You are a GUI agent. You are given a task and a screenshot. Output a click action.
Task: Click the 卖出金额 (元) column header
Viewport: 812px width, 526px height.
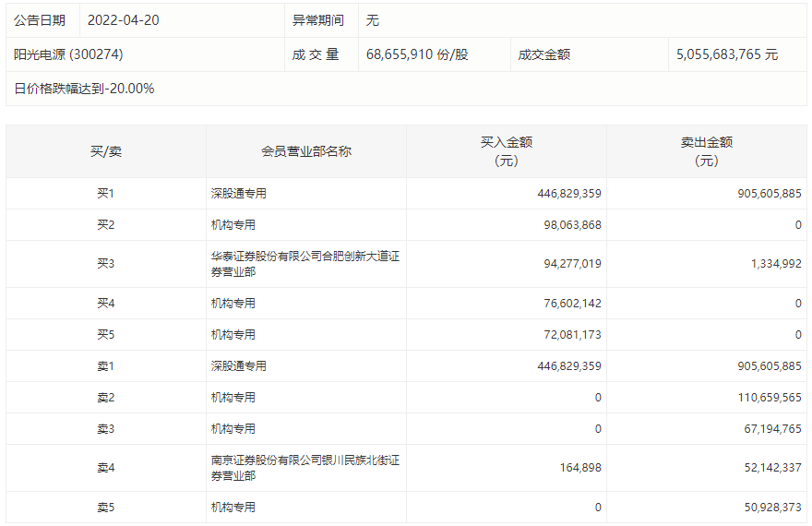[x=707, y=151]
